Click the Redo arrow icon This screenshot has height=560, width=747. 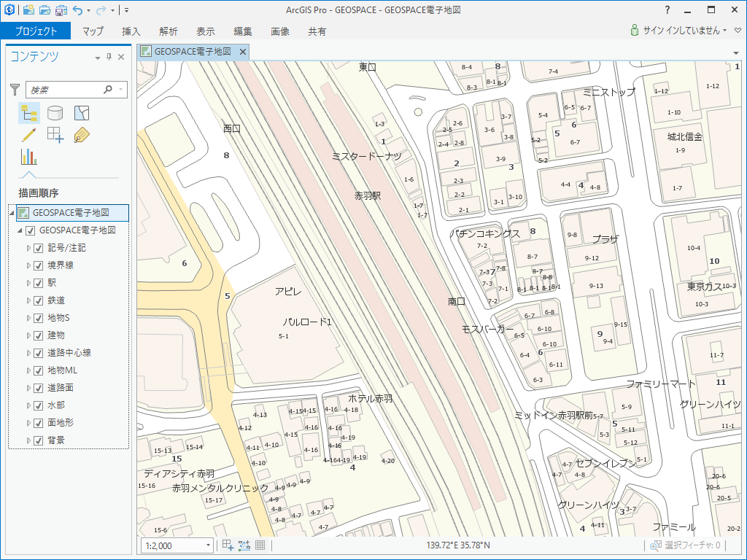[x=101, y=10]
